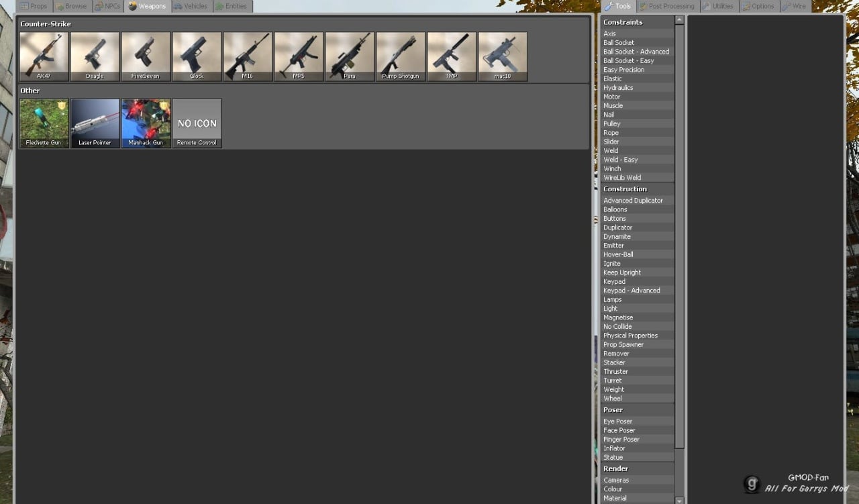Select the Thruster tool in the list
Screen dimensions: 859x504
(x=615, y=372)
